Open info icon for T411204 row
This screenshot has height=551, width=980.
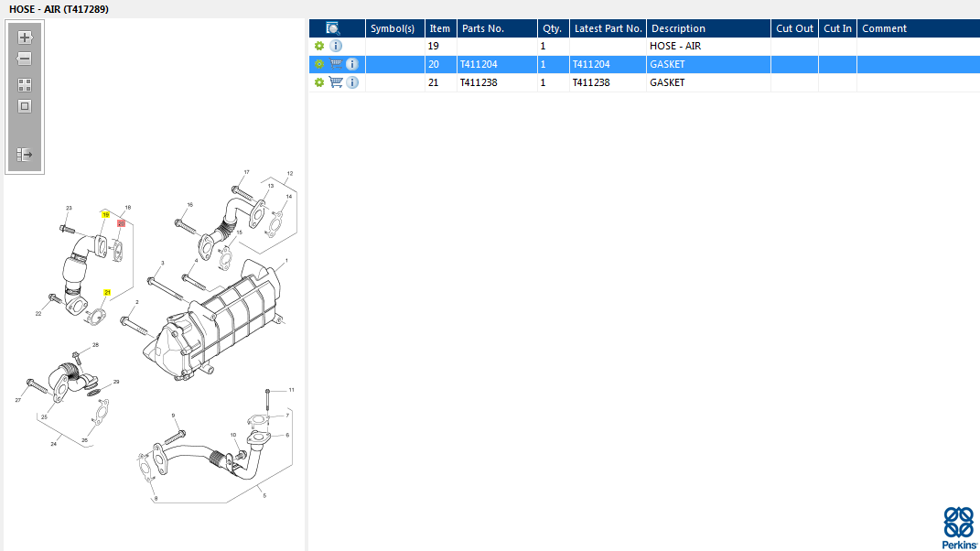[352, 64]
